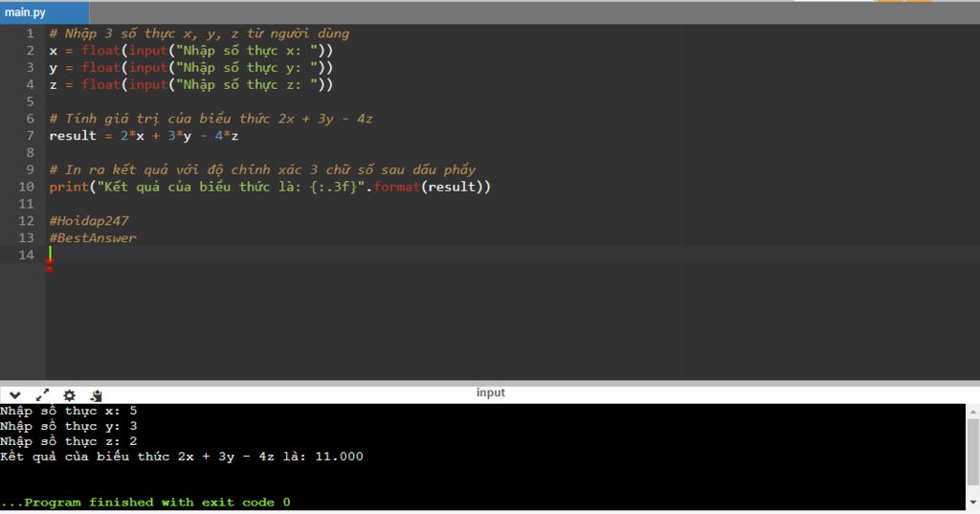Click the "result = 2*x + 3*y - 4*z" line
This screenshot has width=980, height=514.
pyautogui.click(x=144, y=136)
